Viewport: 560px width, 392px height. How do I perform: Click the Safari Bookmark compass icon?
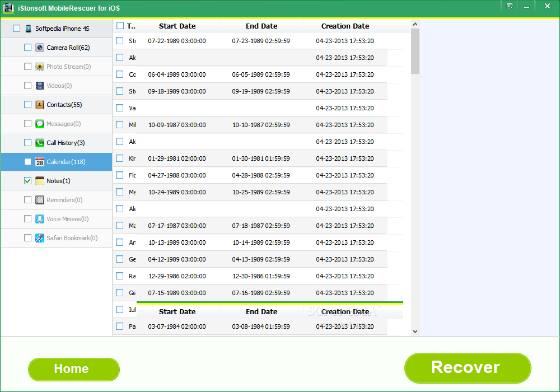pyautogui.click(x=40, y=238)
